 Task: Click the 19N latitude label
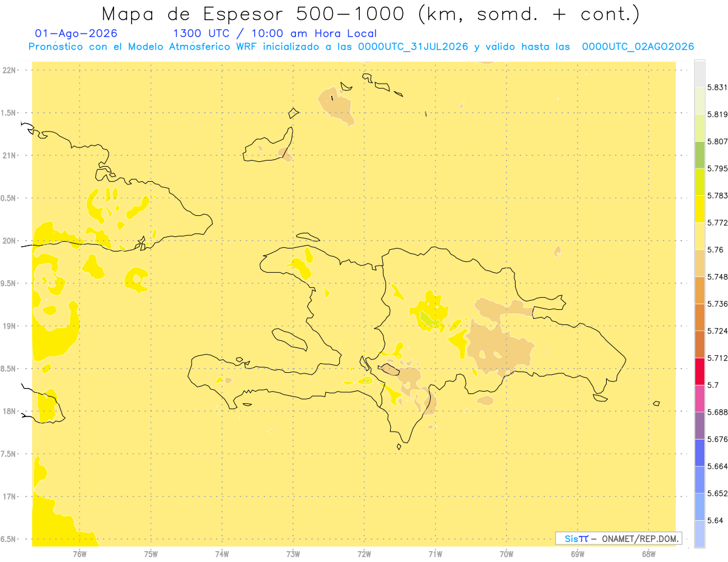pyautogui.click(x=9, y=326)
